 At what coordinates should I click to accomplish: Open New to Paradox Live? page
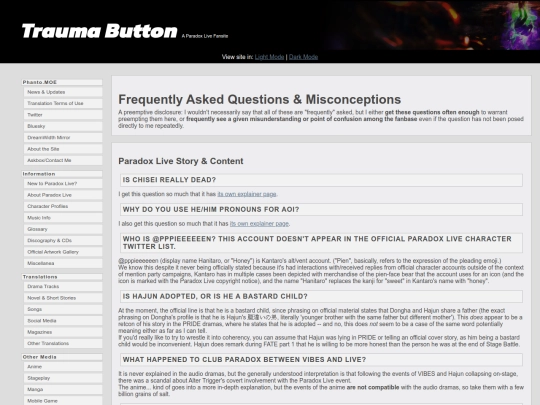pos(63,184)
